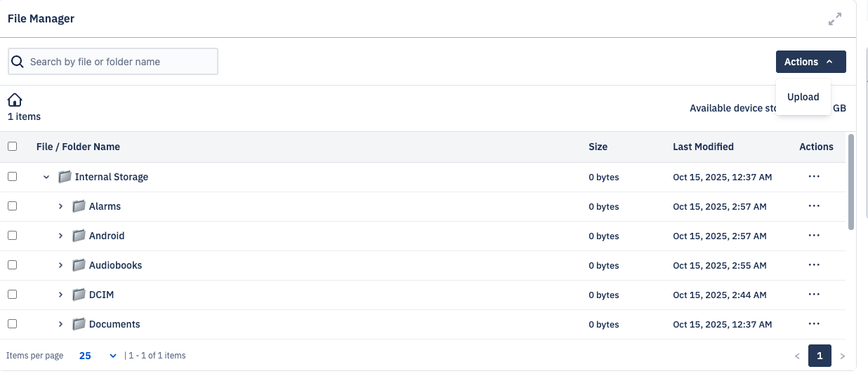
Task: Open three-dot actions menu for Android
Action: pos(814,236)
